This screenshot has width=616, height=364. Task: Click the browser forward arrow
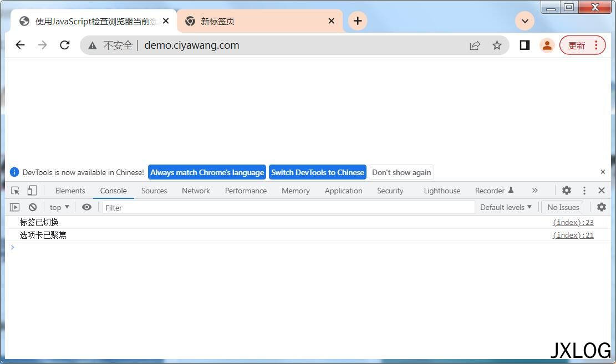click(43, 45)
